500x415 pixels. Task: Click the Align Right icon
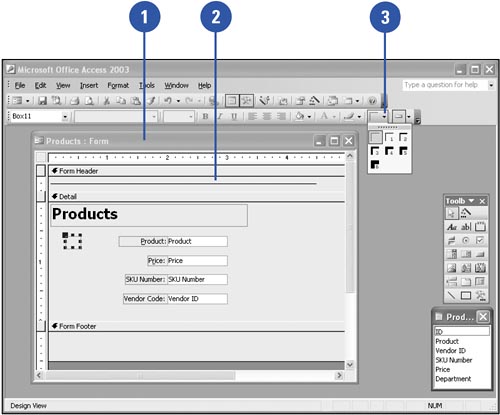tap(281, 116)
